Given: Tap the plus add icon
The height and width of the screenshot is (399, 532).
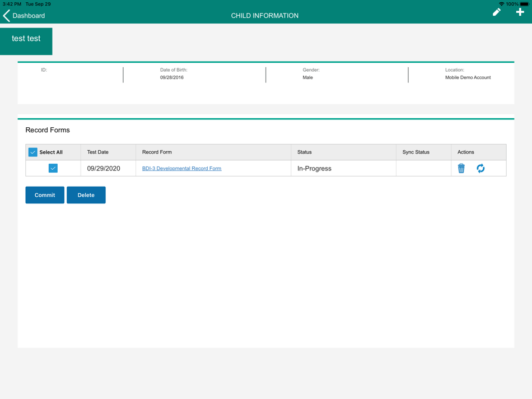Looking at the screenshot, I should [520, 12].
